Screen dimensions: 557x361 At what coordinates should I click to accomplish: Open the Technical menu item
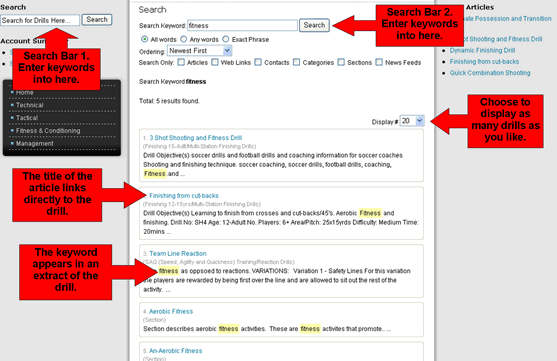tap(29, 105)
